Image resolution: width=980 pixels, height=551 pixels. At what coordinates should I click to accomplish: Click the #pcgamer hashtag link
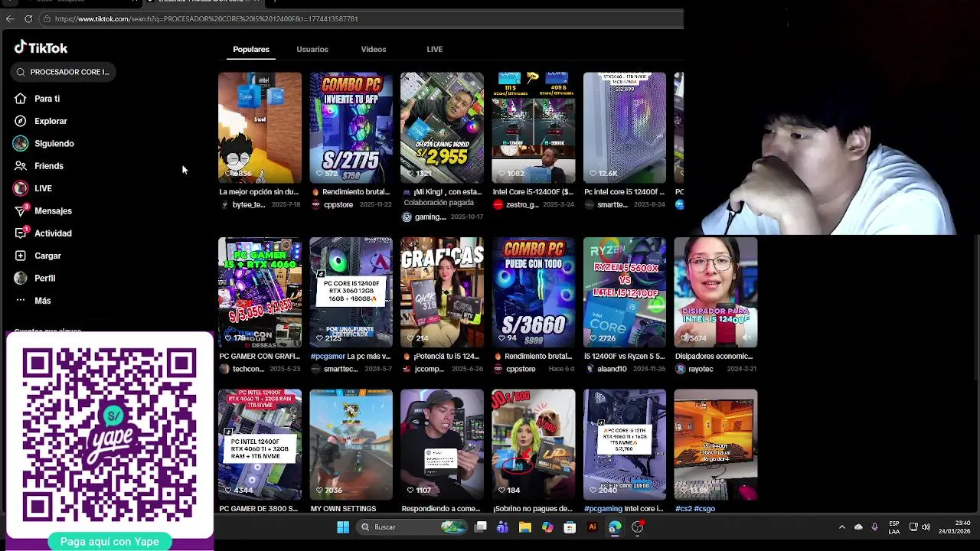[327, 356]
